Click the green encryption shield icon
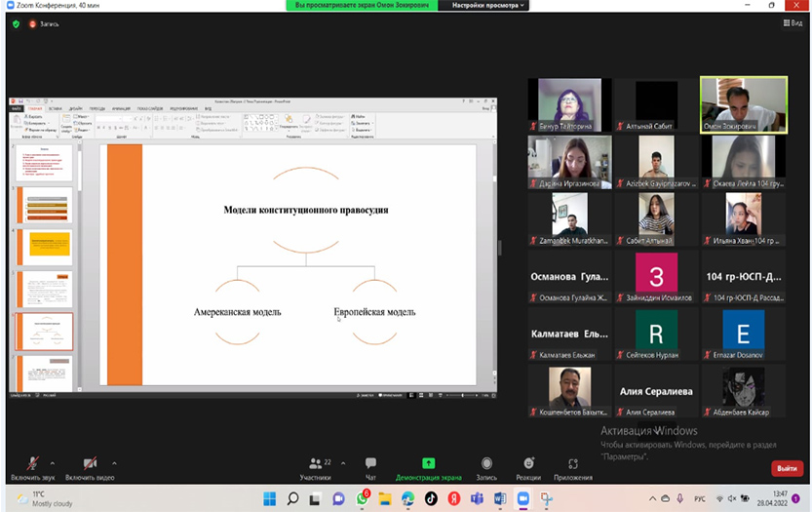 (16, 23)
